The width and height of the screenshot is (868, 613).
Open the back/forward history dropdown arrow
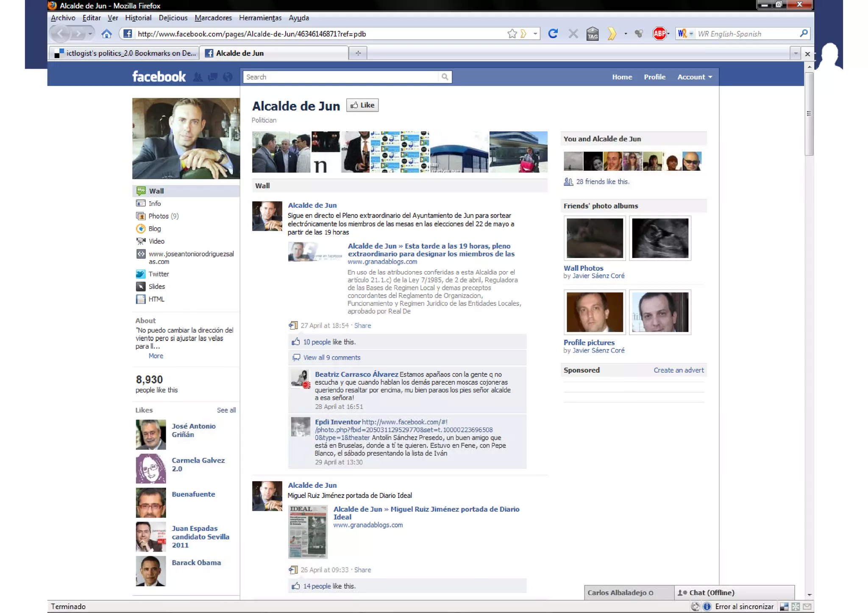[90, 33]
